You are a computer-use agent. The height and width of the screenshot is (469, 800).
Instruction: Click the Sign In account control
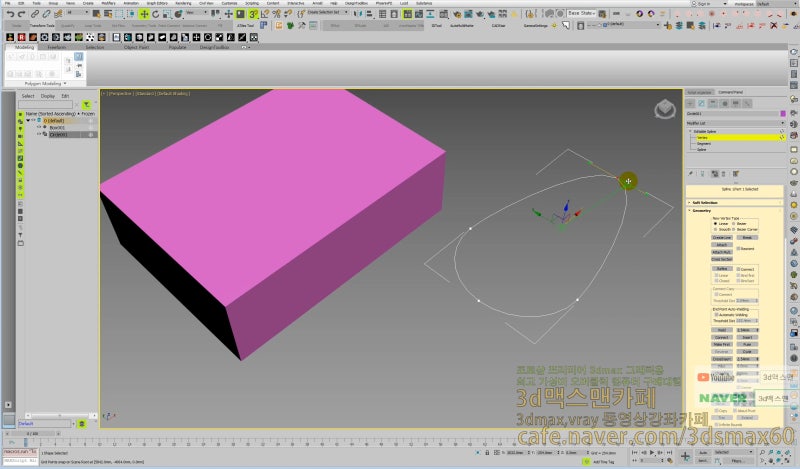(704, 4)
